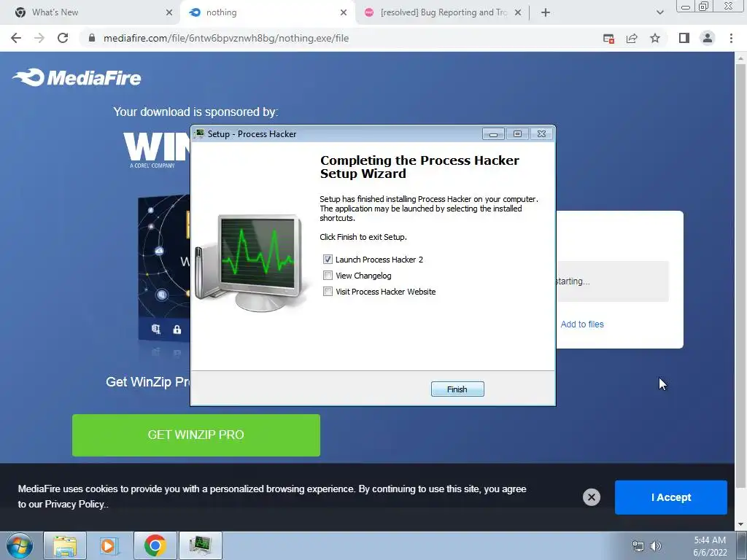The width and height of the screenshot is (747, 560).
Task: Click the GET WINZIP PRO button
Action: pyautogui.click(x=196, y=435)
